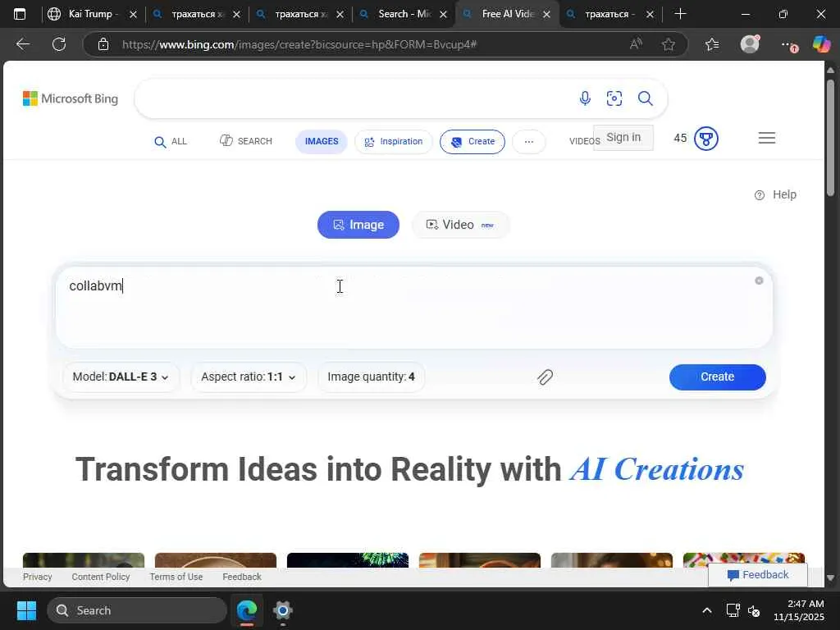Open the fireworks sample thumbnail
The height and width of the screenshot is (630, 840).
(348, 559)
